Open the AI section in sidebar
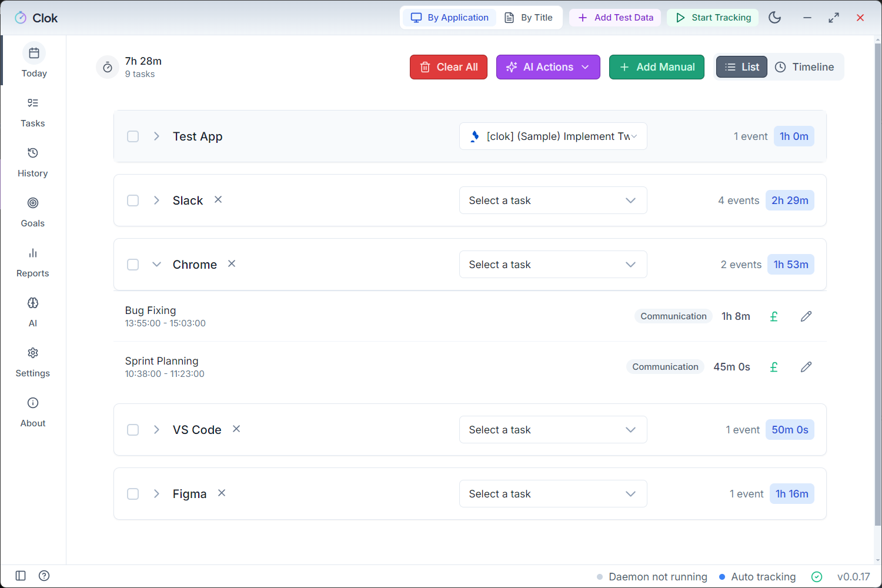The height and width of the screenshot is (588, 882). pos(33,312)
